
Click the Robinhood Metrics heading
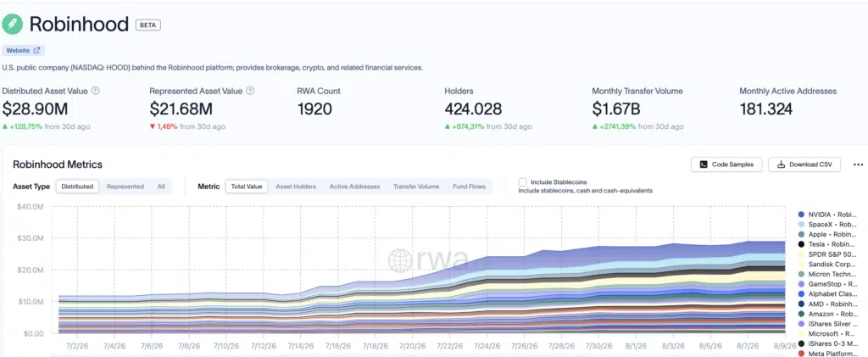[x=58, y=165]
